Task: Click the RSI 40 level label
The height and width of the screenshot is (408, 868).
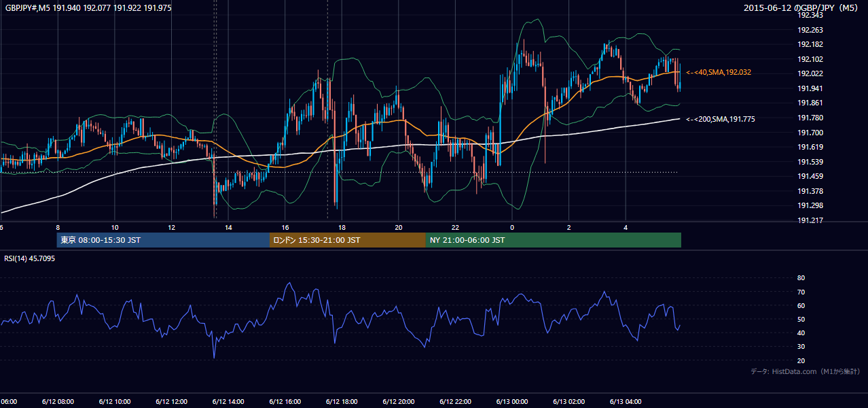Action: (x=801, y=333)
